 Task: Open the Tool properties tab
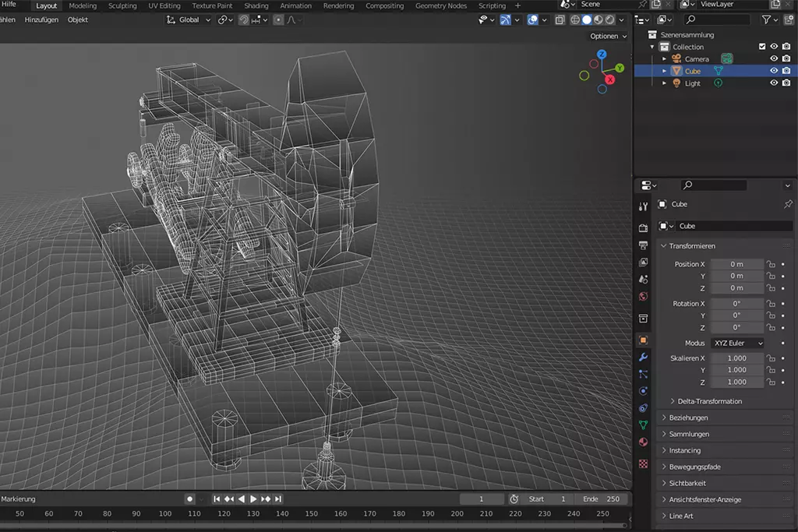(x=643, y=206)
